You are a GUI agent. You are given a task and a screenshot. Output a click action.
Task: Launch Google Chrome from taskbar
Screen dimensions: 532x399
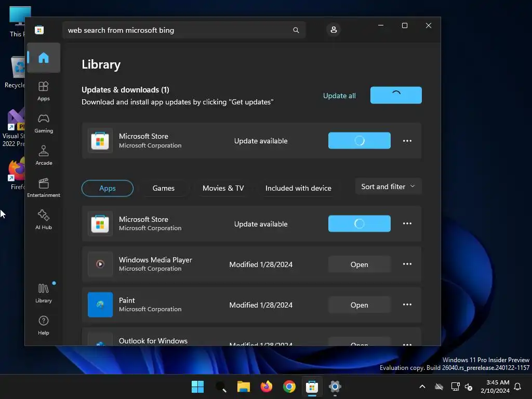click(289, 387)
